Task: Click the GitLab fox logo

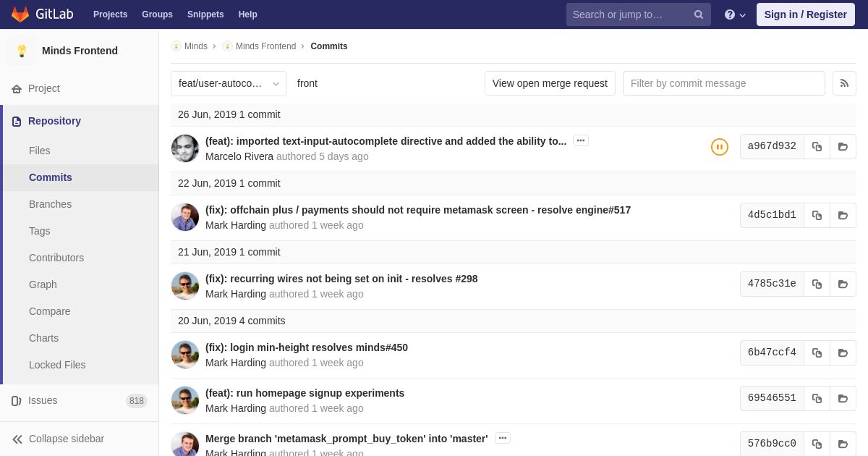Action: pyautogui.click(x=20, y=14)
